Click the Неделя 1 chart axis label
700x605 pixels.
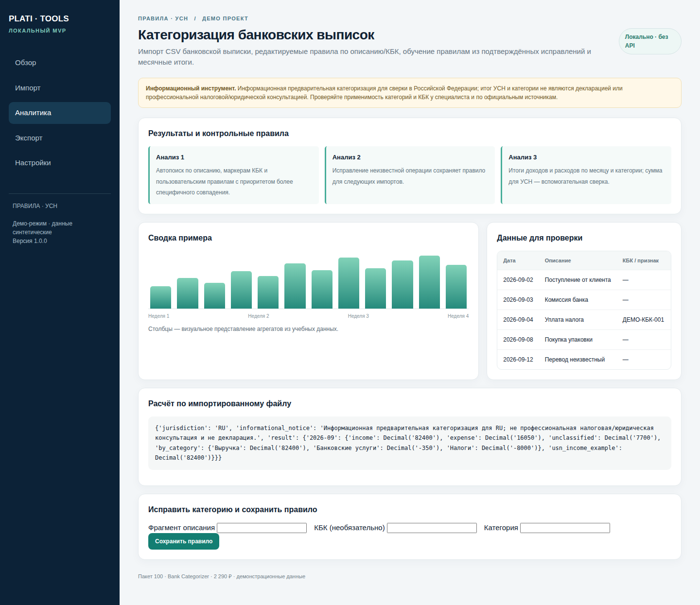pos(159,316)
